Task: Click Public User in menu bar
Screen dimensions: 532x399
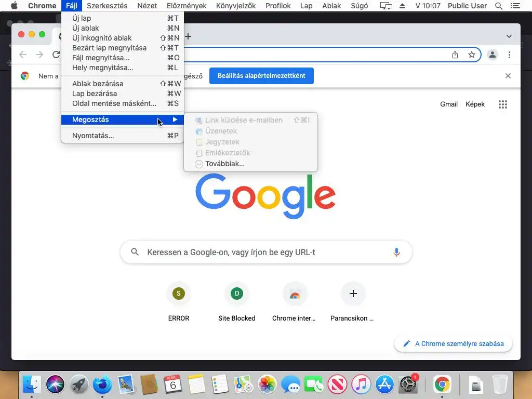Action: (x=467, y=6)
